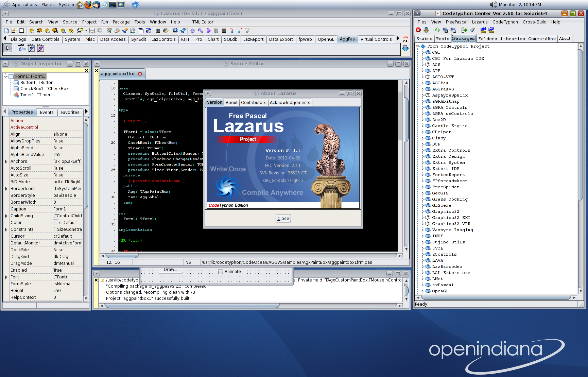Select the Vampyre Imaging package

[452, 230]
